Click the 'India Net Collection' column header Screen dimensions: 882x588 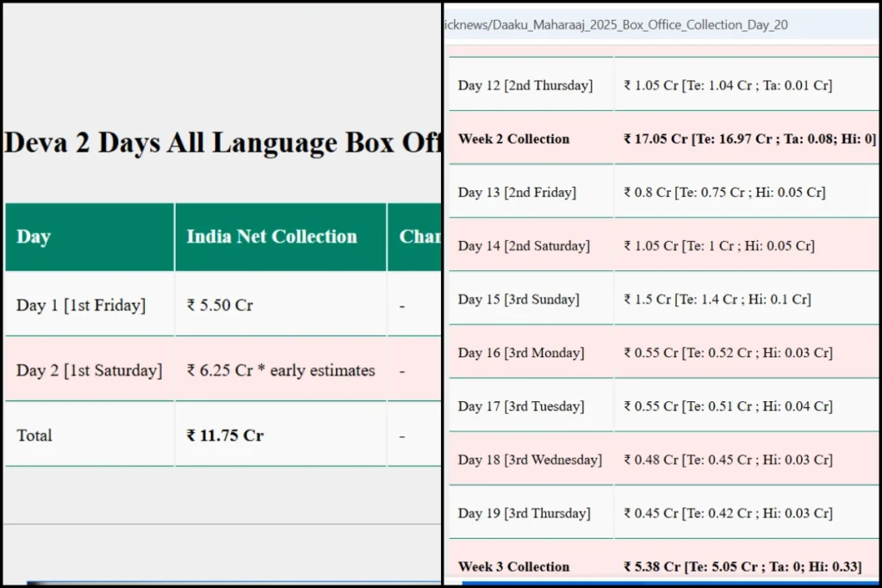281,237
